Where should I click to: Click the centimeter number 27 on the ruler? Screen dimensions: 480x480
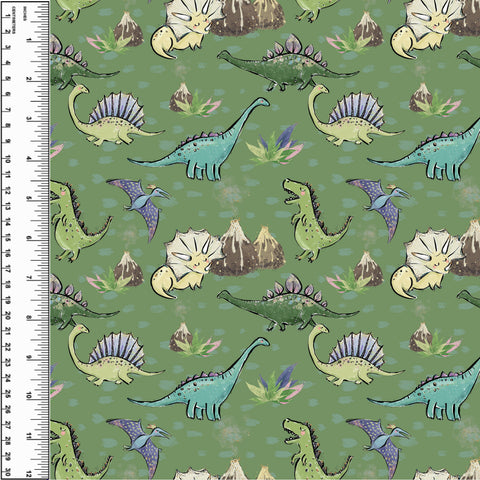tap(8, 426)
